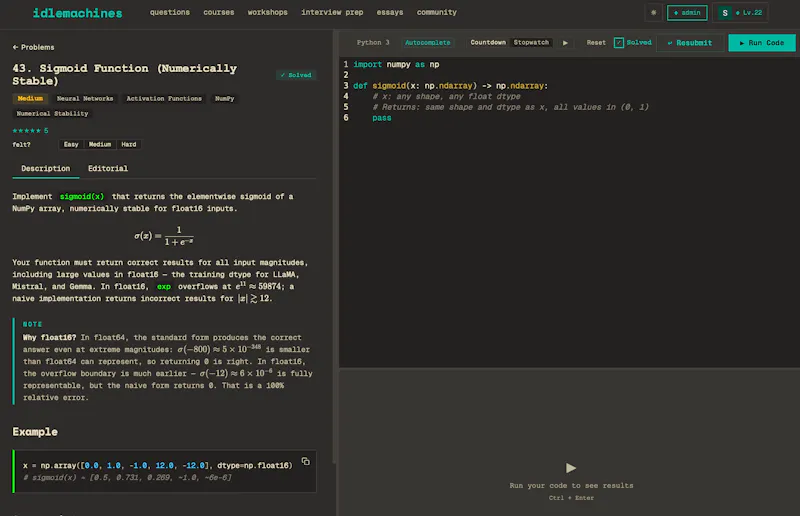Open the Python 3 language selector
The image size is (800, 516).
373,42
